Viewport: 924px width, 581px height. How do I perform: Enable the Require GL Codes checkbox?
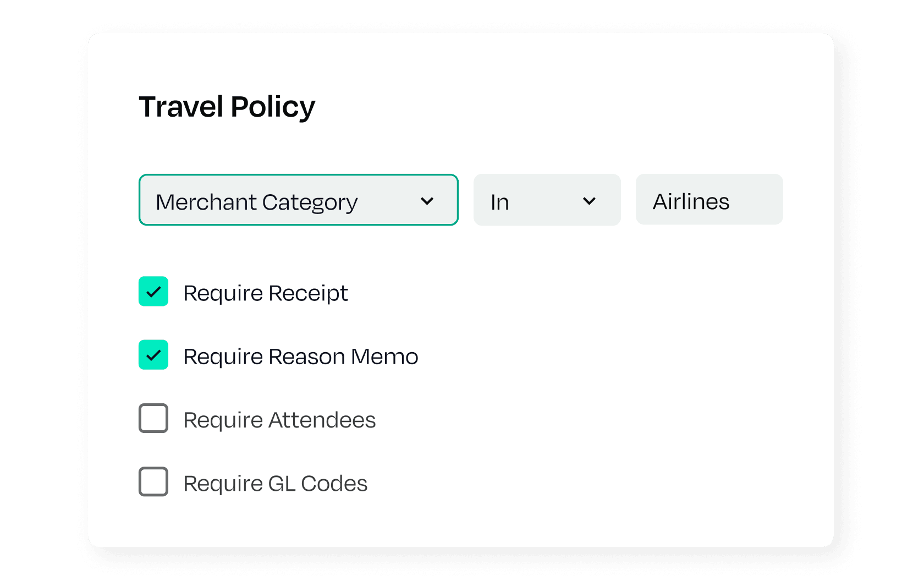tap(153, 481)
